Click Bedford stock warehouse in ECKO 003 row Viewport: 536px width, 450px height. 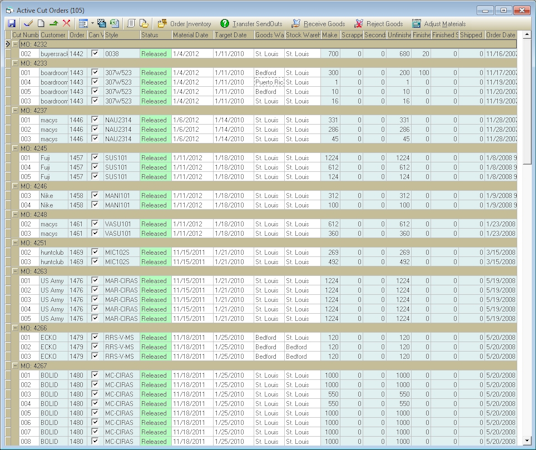[x=303, y=356]
